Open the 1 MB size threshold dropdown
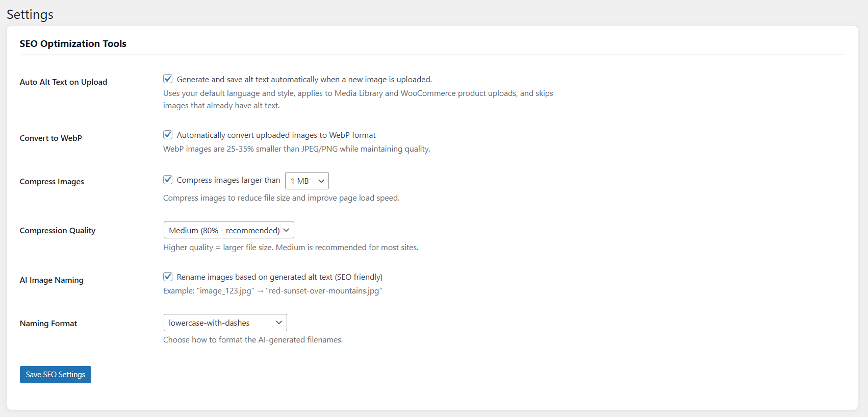Viewport: 868px width, 417px height. point(307,181)
